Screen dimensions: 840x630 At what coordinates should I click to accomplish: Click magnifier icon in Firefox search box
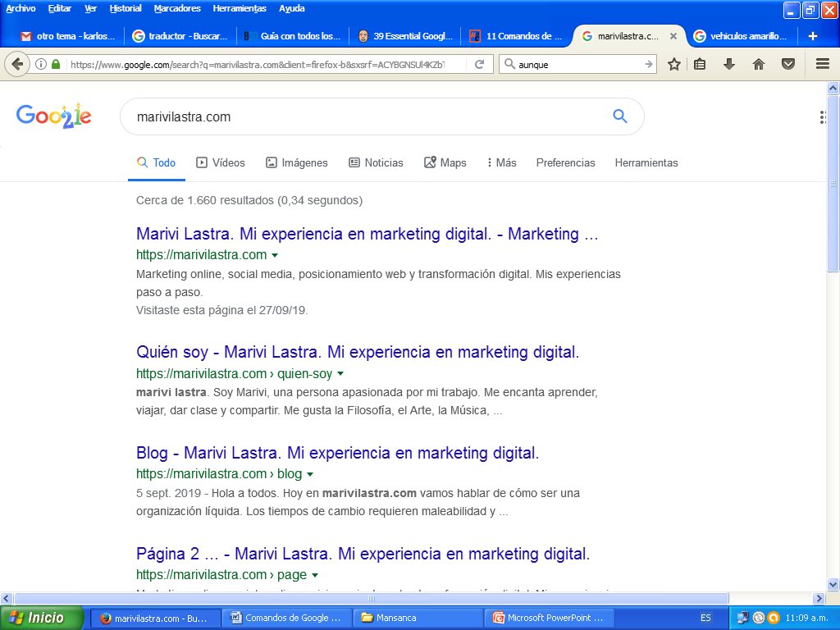509,64
